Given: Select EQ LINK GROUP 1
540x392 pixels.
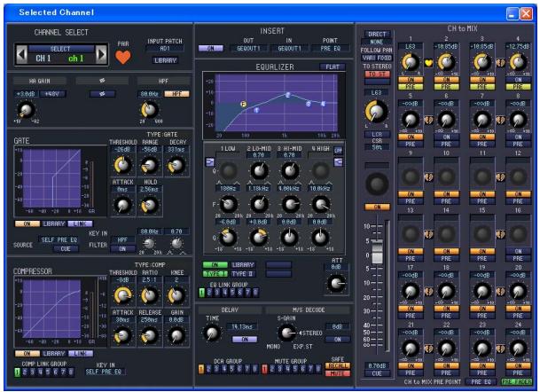Looking at the screenshot, I should [202, 293].
